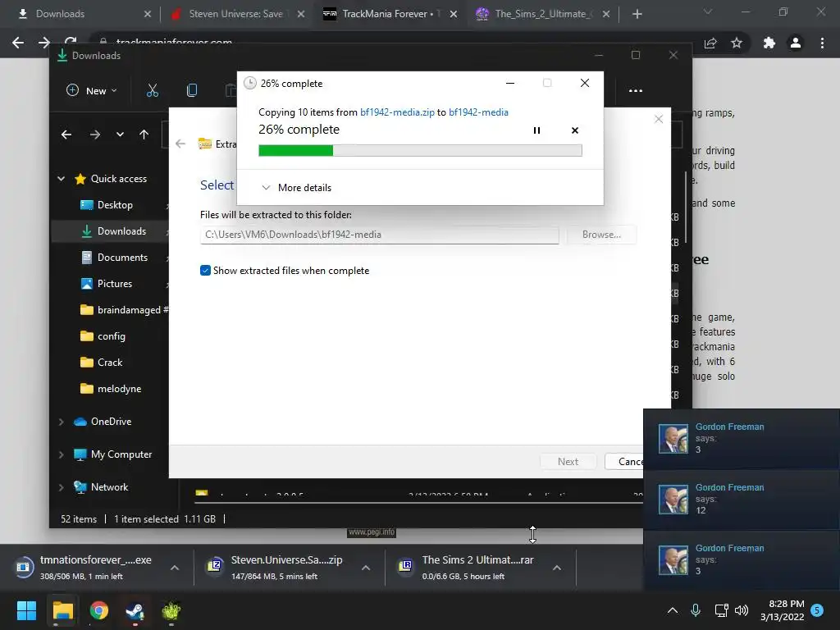
Task: Click the Next button in extract wizard
Action: 568,461
